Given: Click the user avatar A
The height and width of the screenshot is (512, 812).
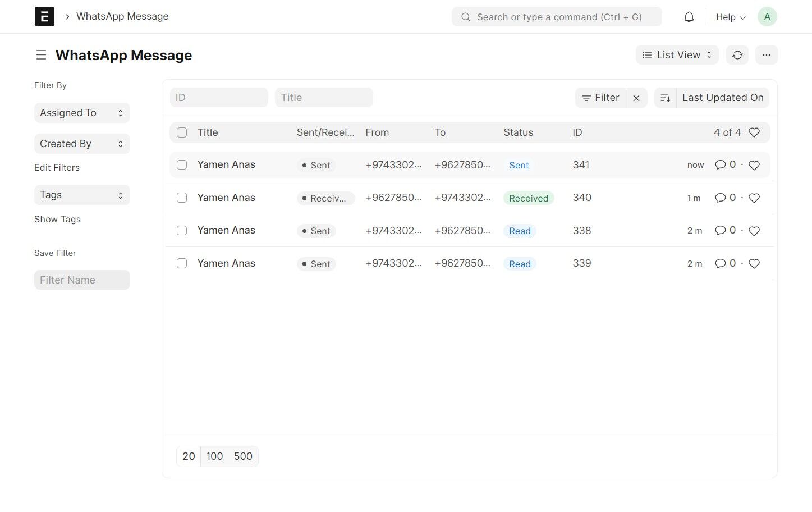Looking at the screenshot, I should point(767,17).
